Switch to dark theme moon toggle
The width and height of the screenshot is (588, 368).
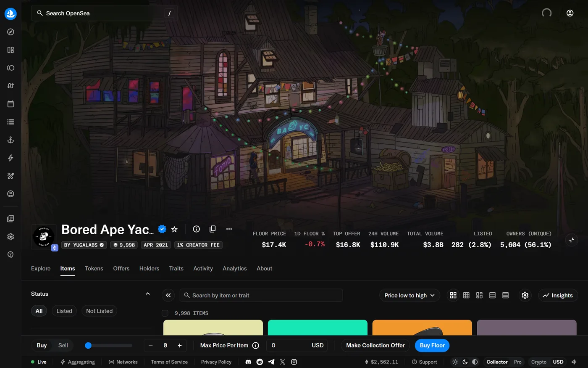(x=465, y=362)
